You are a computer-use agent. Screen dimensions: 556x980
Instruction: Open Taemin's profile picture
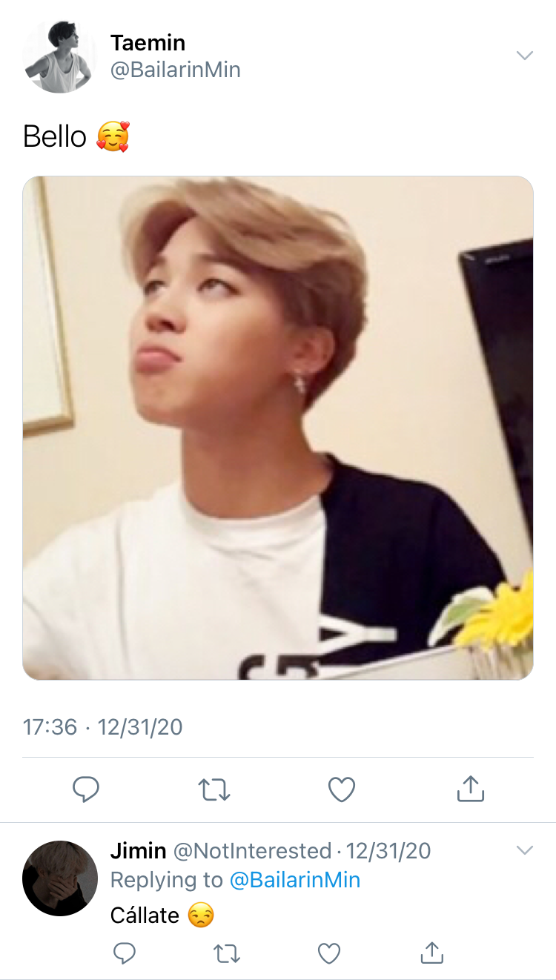click(x=59, y=56)
